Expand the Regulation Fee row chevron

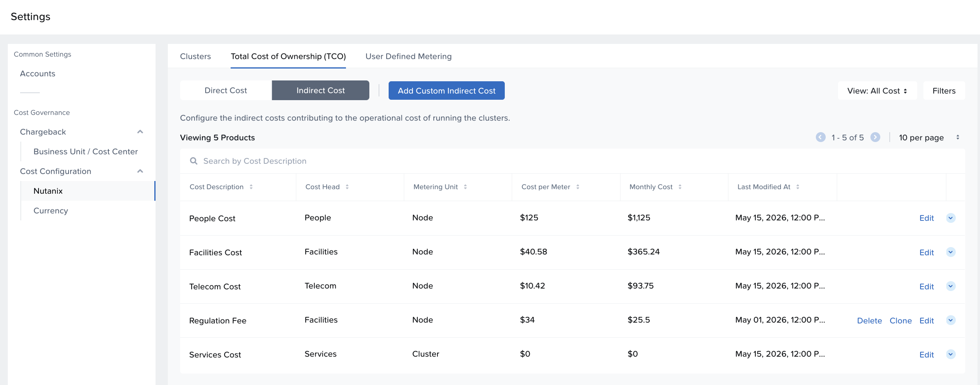click(x=951, y=320)
